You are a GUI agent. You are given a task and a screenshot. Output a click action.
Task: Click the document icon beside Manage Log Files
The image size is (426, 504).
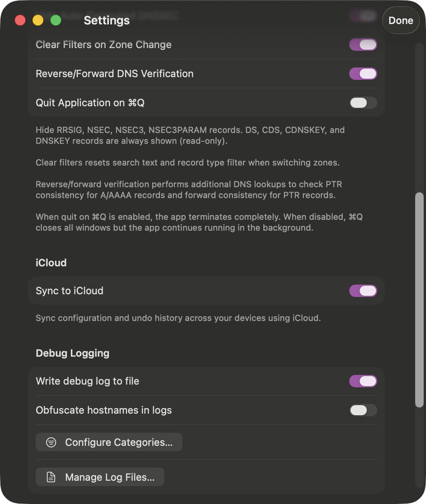pos(51,477)
